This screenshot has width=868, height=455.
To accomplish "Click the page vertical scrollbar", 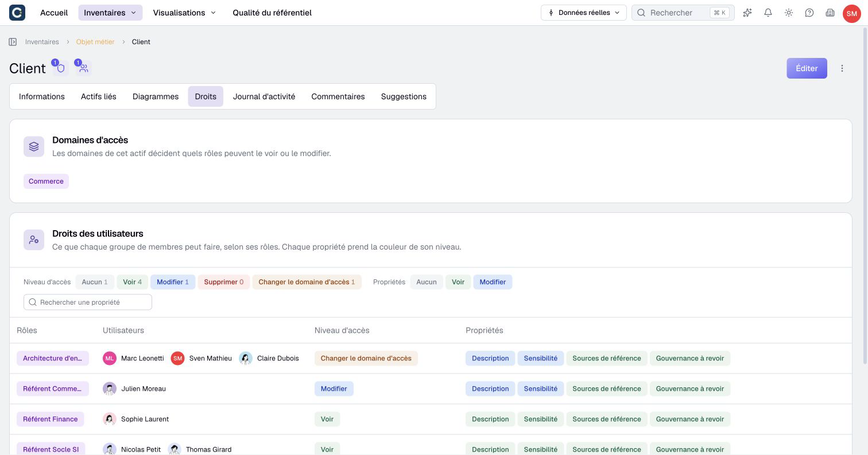I will point(865,195).
